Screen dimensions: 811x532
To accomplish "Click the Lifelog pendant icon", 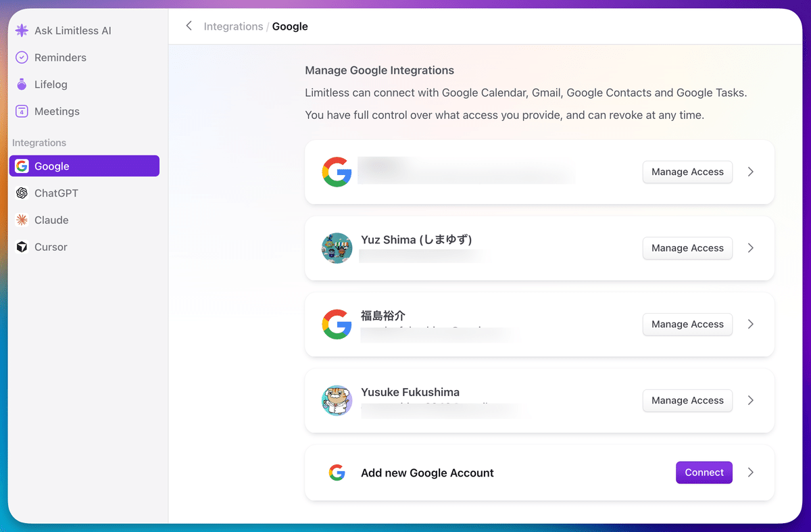I will [x=22, y=84].
